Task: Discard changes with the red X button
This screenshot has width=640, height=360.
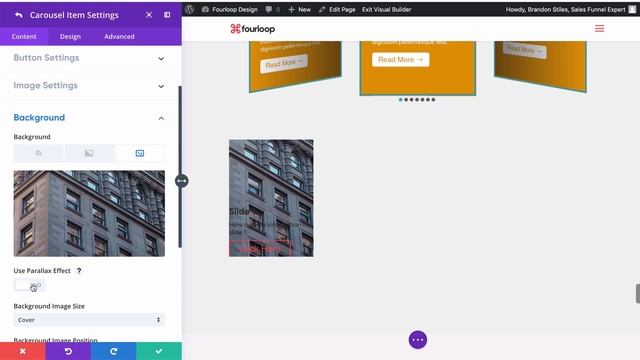Action: point(22,351)
